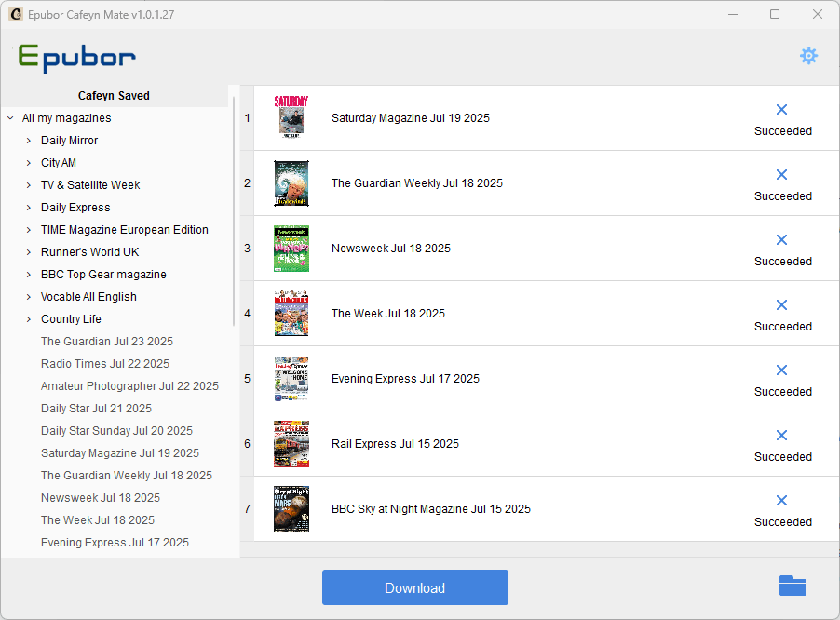Open the downloads folder icon
840x620 pixels.
coord(792,586)
